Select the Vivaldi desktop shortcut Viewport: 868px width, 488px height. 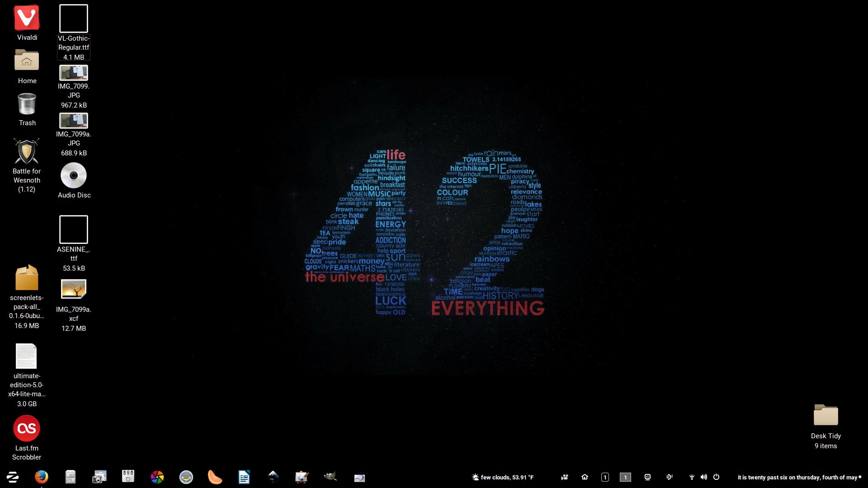click(27, 18)
